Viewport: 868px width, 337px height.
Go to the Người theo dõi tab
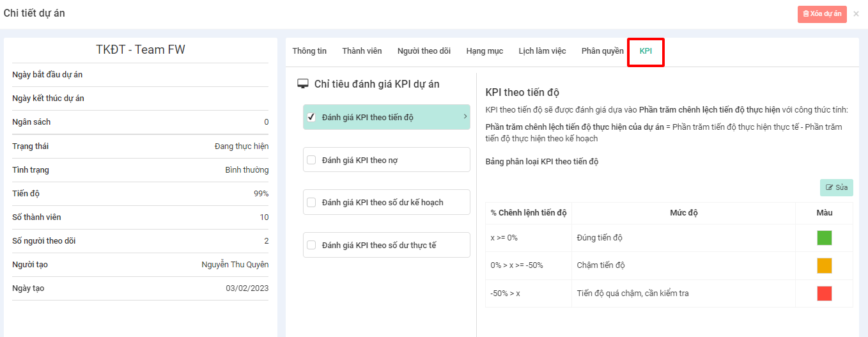(x=424, y=51)
